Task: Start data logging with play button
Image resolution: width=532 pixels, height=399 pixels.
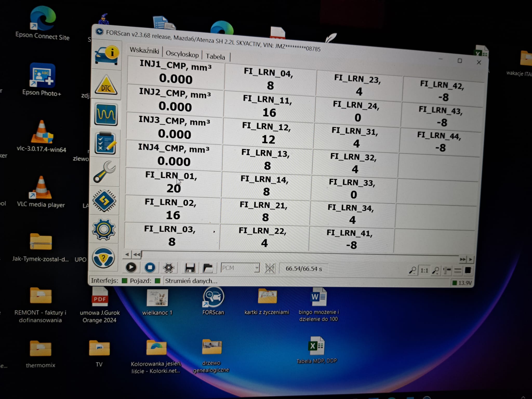Action: (x=131, y=268)
